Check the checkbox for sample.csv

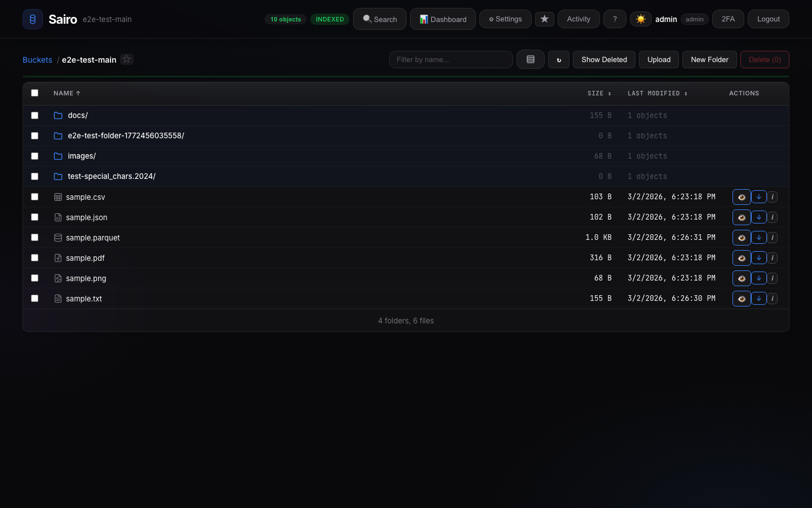34,196
